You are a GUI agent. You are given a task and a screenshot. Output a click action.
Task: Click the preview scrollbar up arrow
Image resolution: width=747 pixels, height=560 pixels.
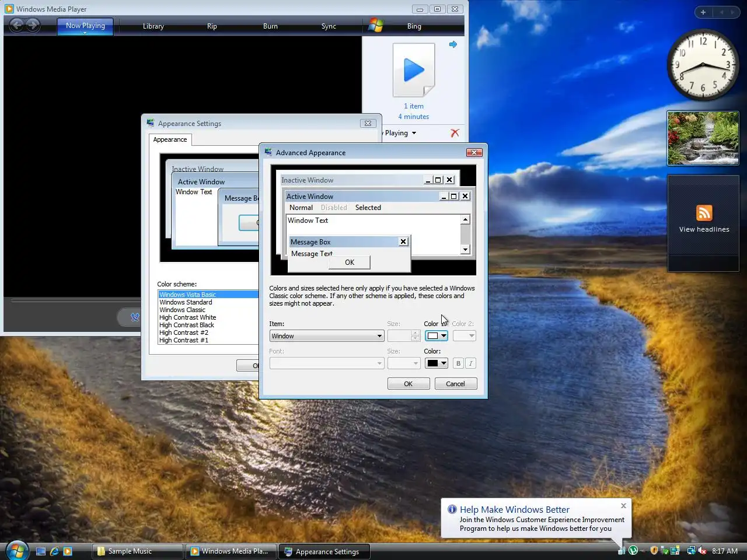click(x=465, y=220)
